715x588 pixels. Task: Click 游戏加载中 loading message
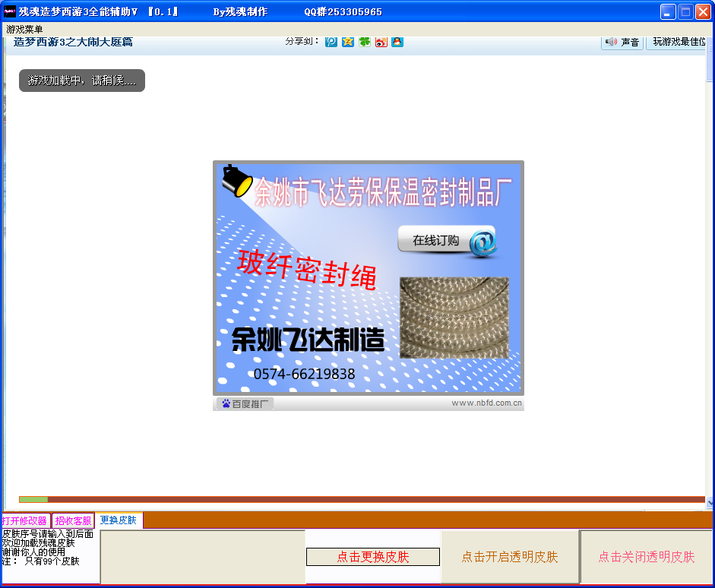[82, 81]
